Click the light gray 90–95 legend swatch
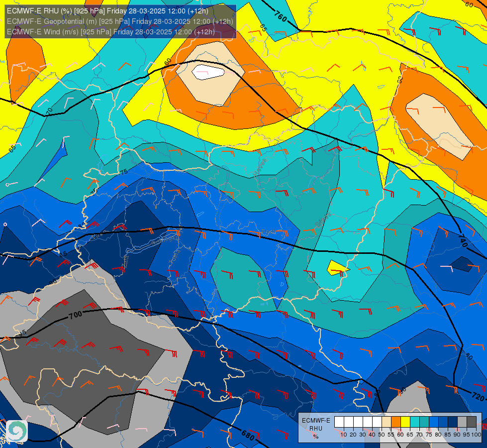 point(462,422)
